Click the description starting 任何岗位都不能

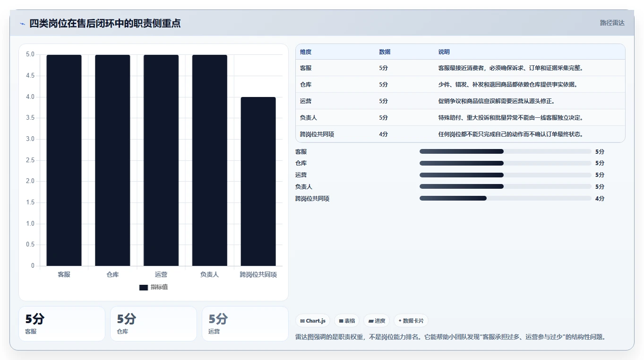pos(511,134)
